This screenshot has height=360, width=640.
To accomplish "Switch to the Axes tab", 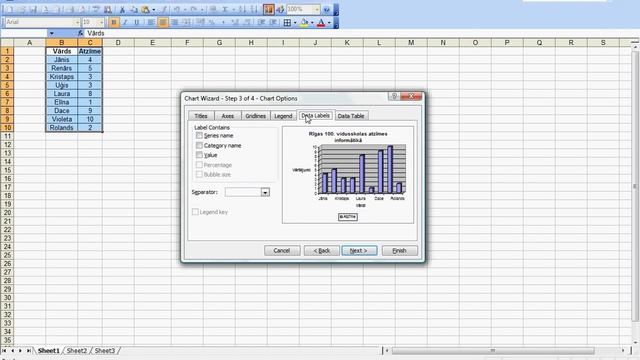I will click(227, 116).
